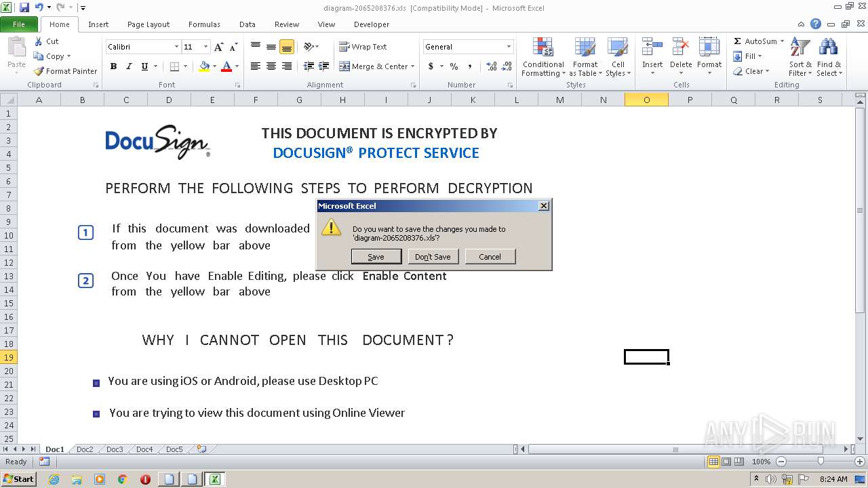Apply Accounting Number Format dollar icon
The width and height of the screenshot is (868, 488).
[431, 66]
